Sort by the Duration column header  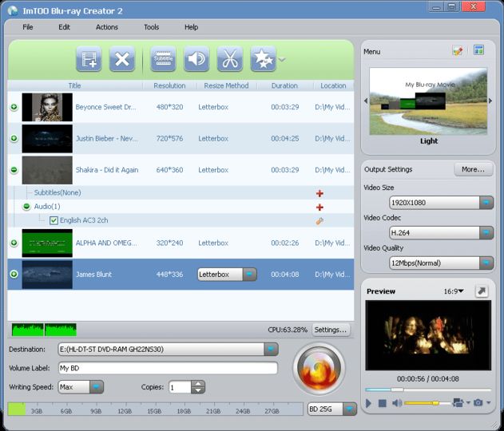tap(284, 85)
